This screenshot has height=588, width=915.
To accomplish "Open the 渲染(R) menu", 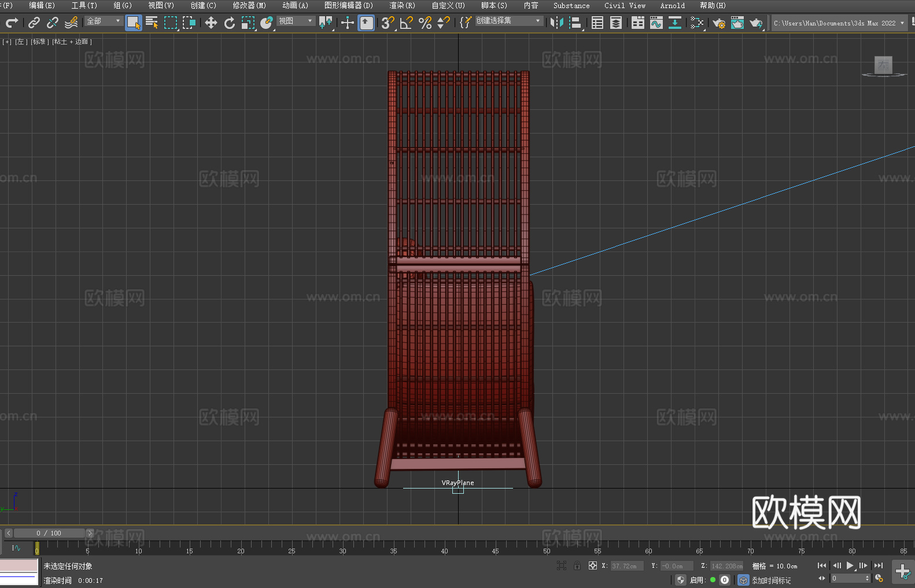I will pyautogui.click(x=402, y=5).
